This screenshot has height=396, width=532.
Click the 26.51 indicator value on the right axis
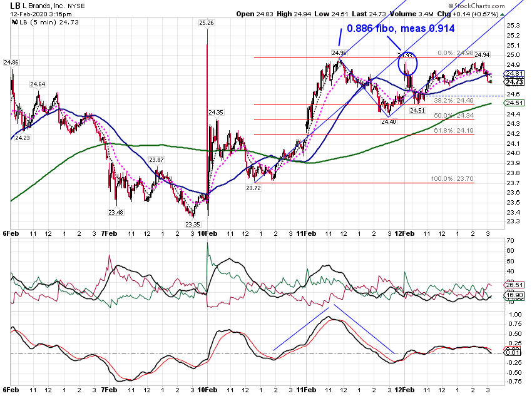coord(514,285)
